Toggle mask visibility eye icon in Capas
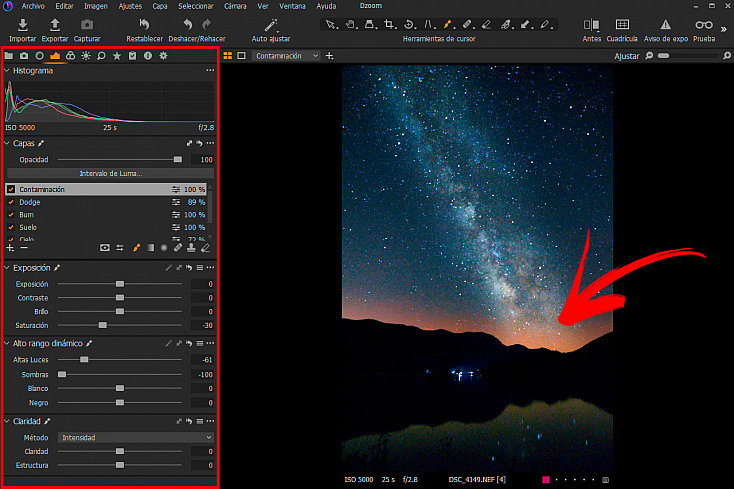This screenshot has height=489, width=734. (105, 248)
